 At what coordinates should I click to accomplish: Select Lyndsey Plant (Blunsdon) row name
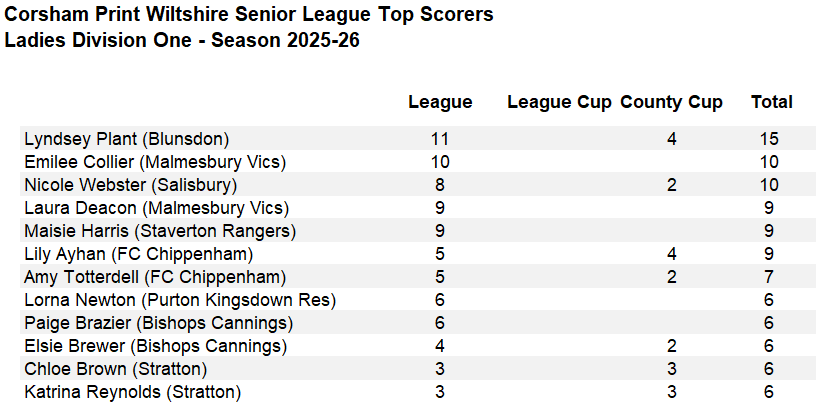coord(126,139)
